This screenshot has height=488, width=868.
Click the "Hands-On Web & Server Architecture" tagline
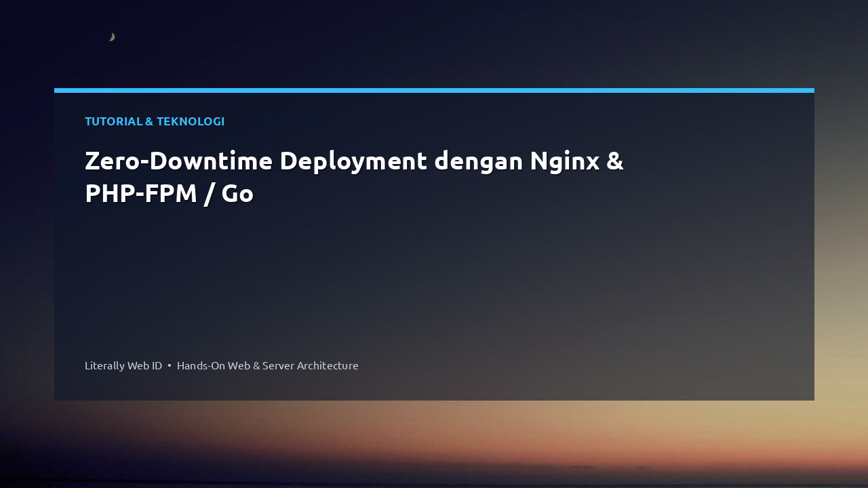(268, 365)
